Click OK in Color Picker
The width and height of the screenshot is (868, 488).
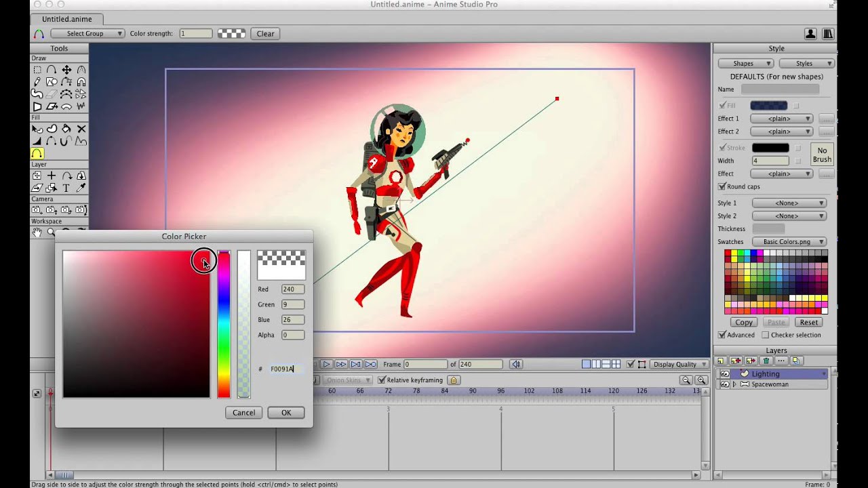point(286,412)
